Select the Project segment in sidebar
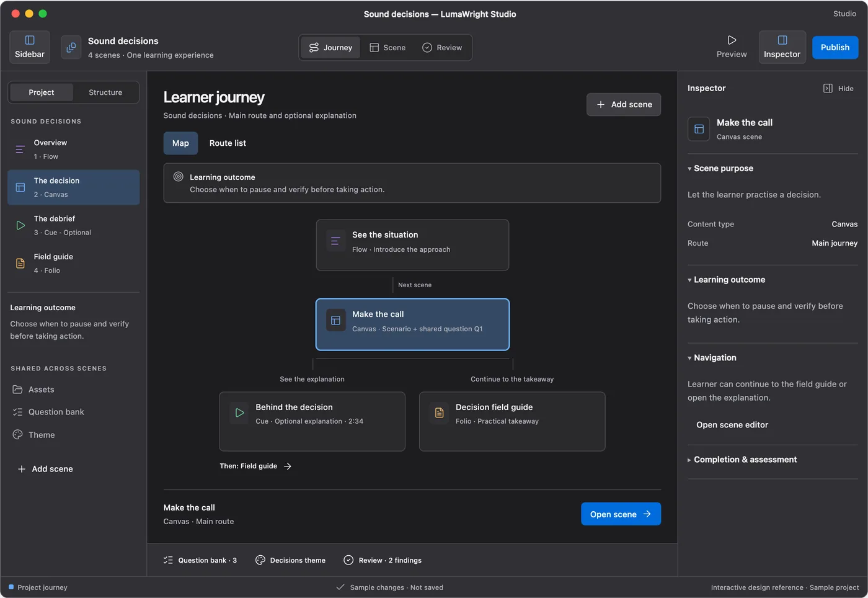The width and height of the screenshot is (868, 598). (x=42, y=92)
